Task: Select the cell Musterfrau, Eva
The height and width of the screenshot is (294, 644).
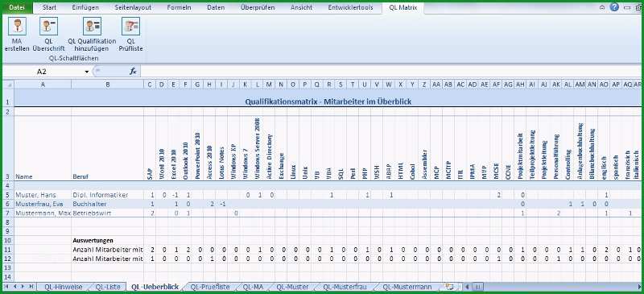Action: (x=43, y=204)
